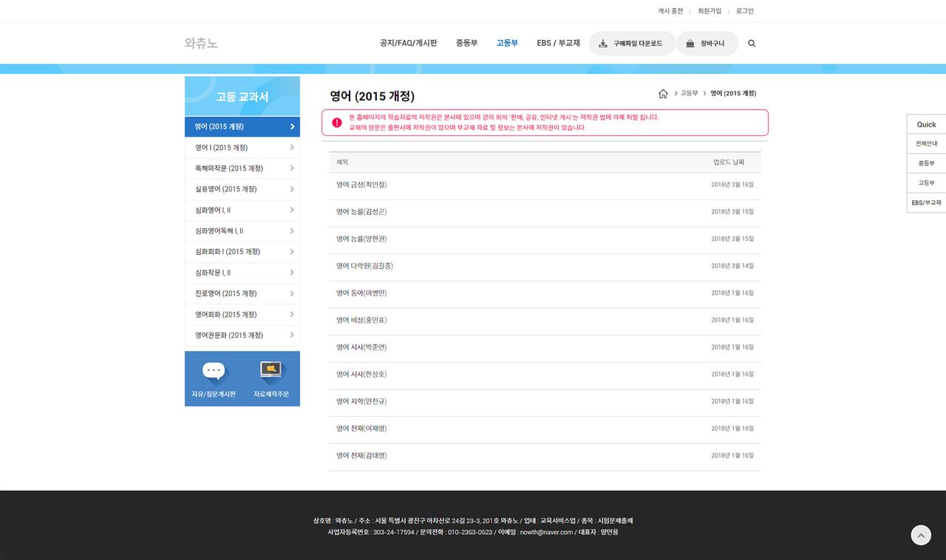Click chevron next to 심화회화 I (2015 개정)
This screenshot has height=560, width=946.
coord(293,252)
